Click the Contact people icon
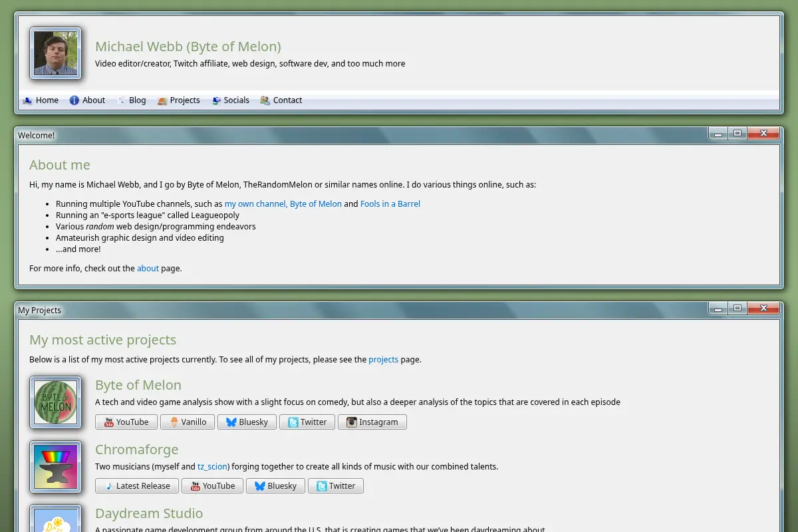 point(265,100)
